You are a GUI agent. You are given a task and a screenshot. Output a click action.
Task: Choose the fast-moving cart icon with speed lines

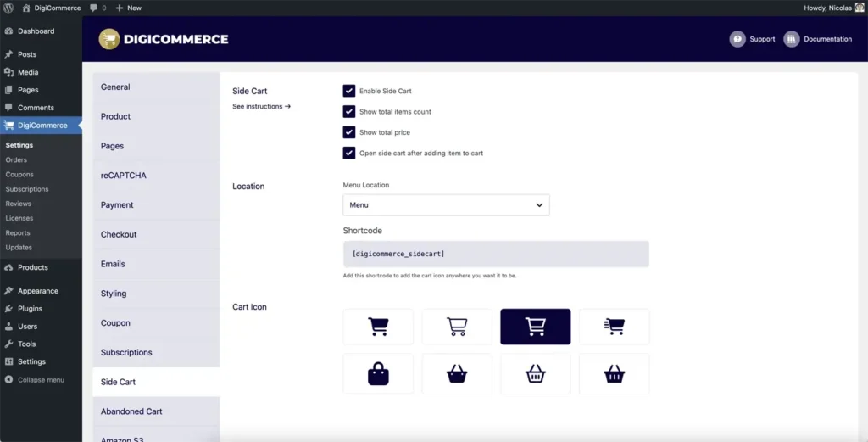pyautogui.click(x=614, y=327)
